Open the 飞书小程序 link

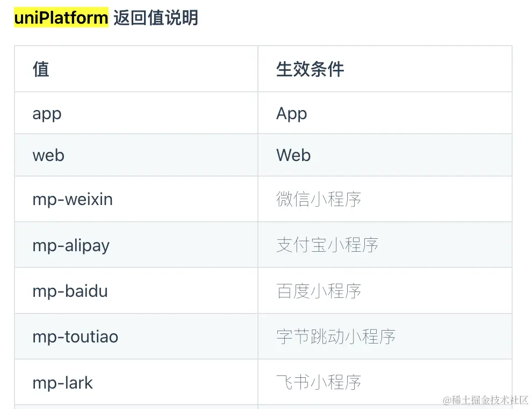319,382
